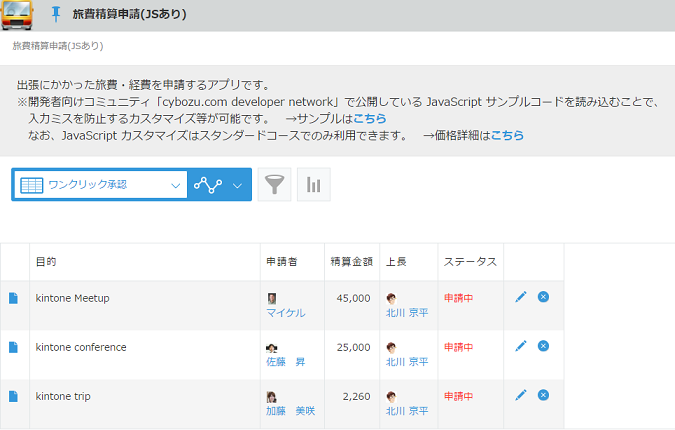Expand the process flow dropdown arrow
Image resolution: width=675 pixels, height=430 pixels.
237,186
